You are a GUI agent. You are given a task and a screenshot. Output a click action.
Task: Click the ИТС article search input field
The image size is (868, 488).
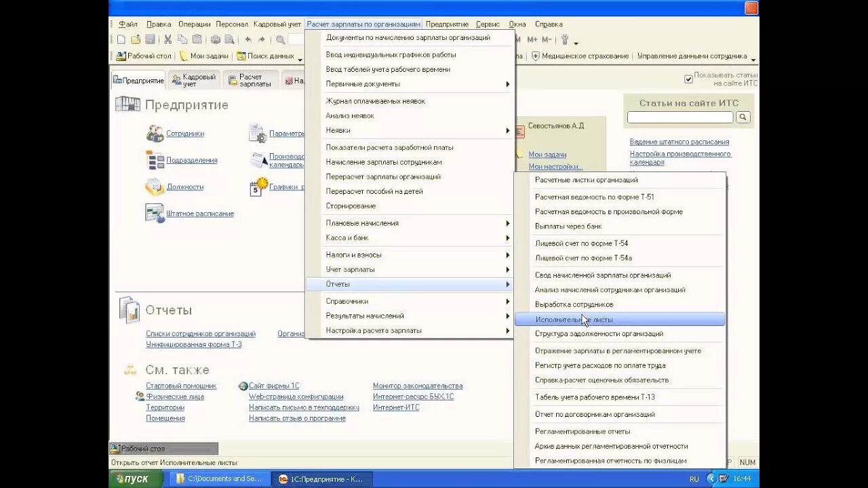[x=680, y=117]
